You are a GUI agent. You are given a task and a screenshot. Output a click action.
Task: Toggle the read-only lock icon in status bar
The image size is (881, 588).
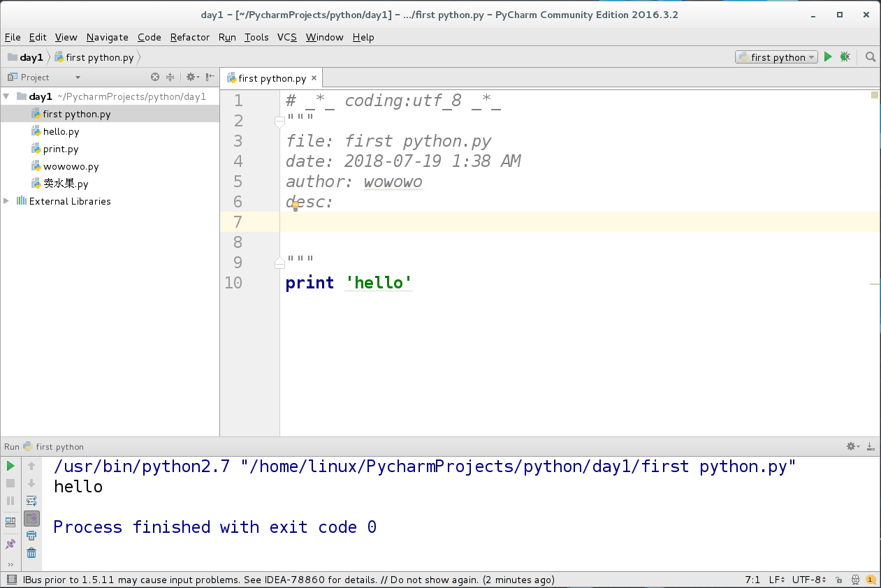839,580
